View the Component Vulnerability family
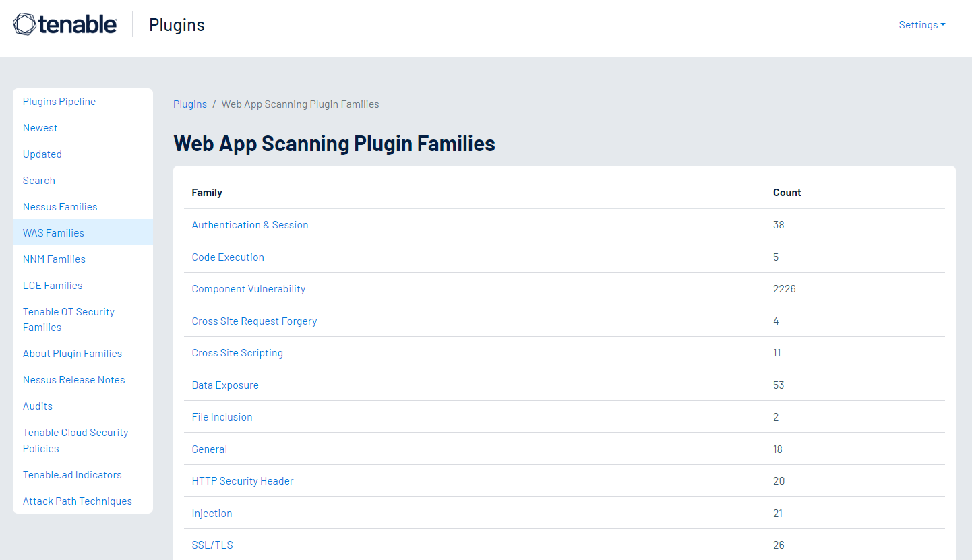 tap(249, 288)
